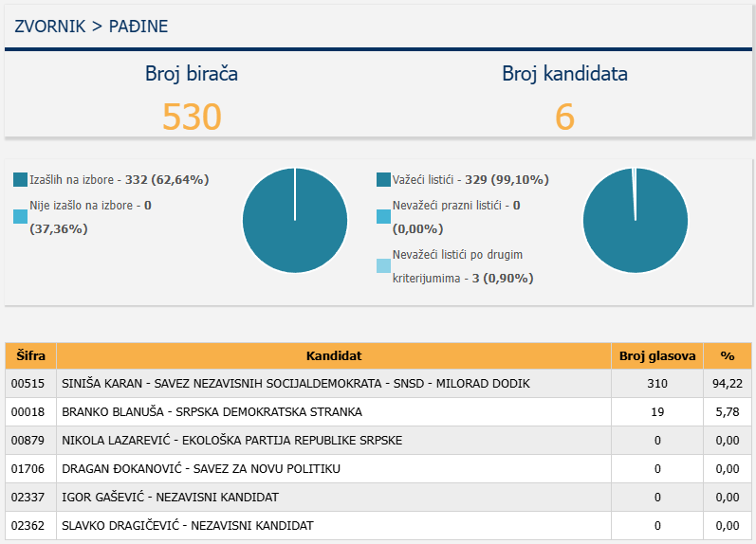Select the Dragan Đokanović candidate row
The width and height of the screenshot is (756, 544).
click(200, 469)
